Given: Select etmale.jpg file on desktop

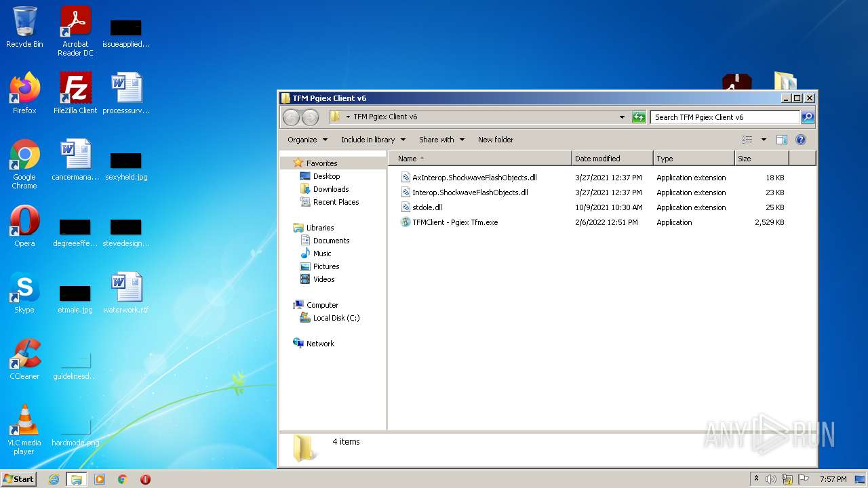Looking at the screenshot, I should pyautogui.click(x=75, y=300).
